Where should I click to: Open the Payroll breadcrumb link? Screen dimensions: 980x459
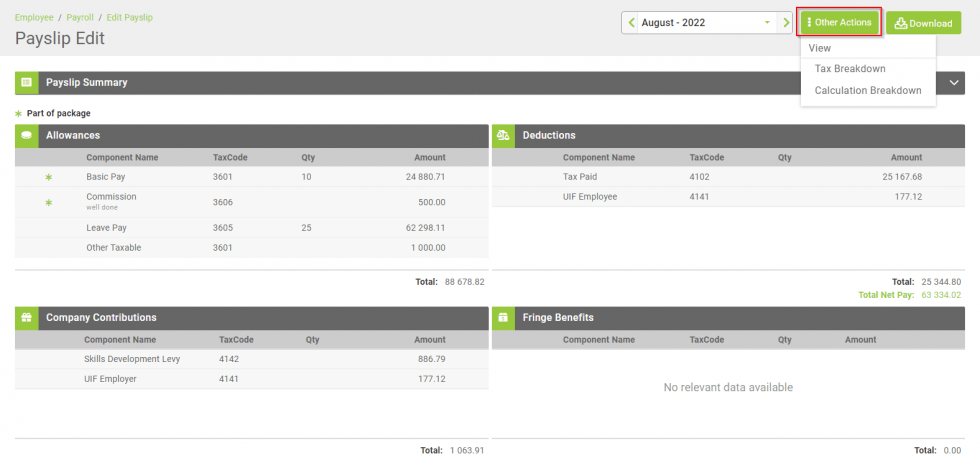coord(80,18)
